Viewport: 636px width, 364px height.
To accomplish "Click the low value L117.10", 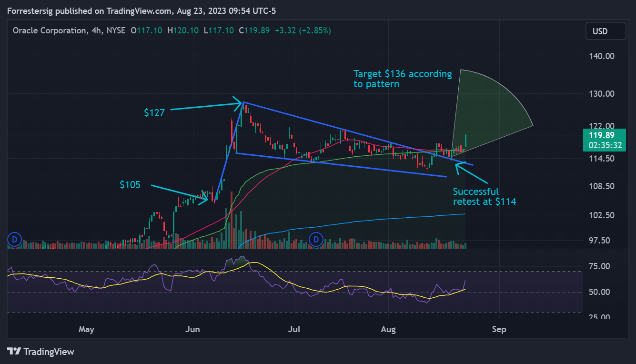I will click(219, 30).
